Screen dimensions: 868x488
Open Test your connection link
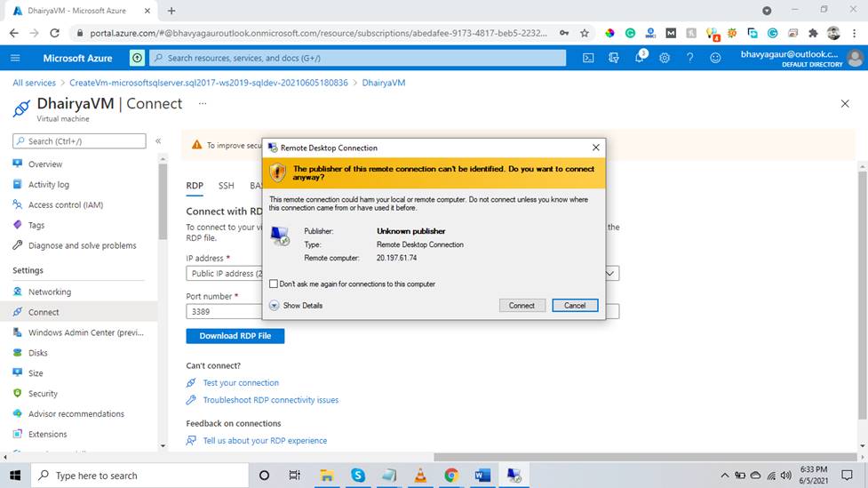click(241, 383)
